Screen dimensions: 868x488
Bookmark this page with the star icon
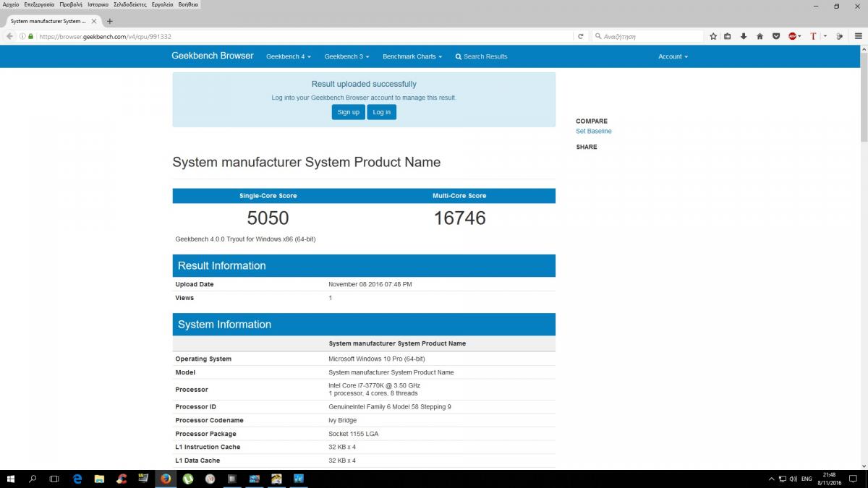[713, 36]
